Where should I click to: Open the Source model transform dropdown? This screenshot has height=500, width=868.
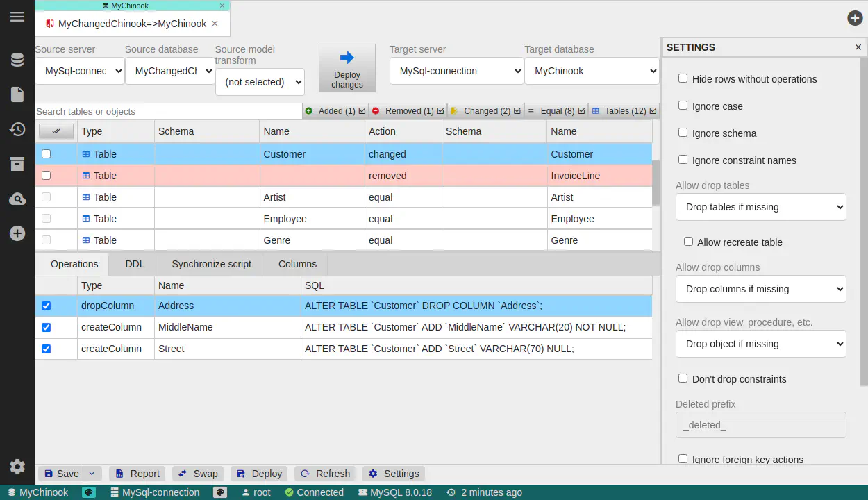tap(260, 82)
